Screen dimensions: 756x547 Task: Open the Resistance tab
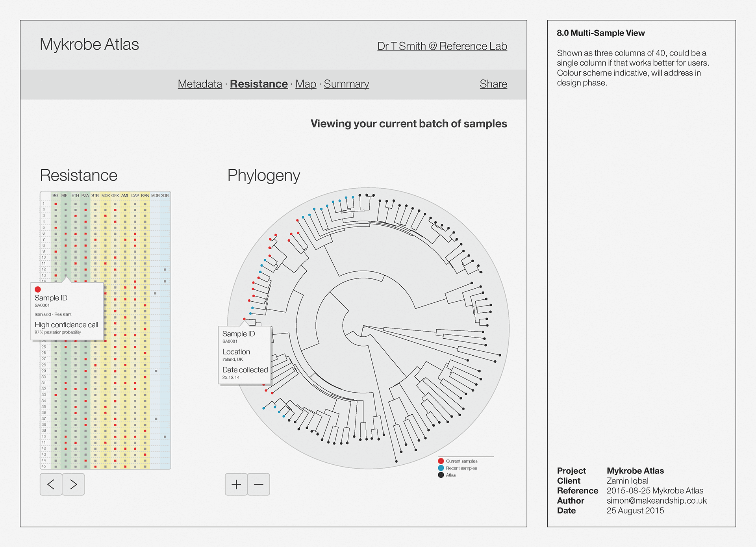(259, 84)
